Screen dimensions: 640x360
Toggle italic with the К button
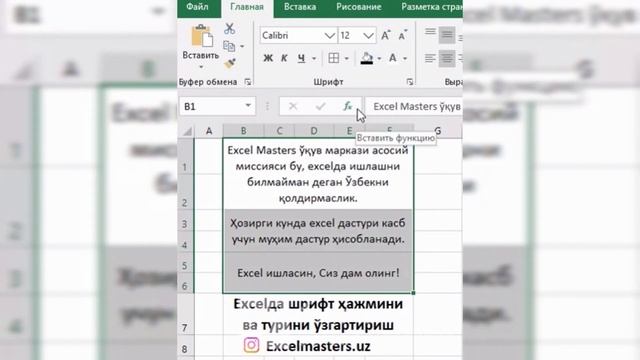click(x=284, y=58)
